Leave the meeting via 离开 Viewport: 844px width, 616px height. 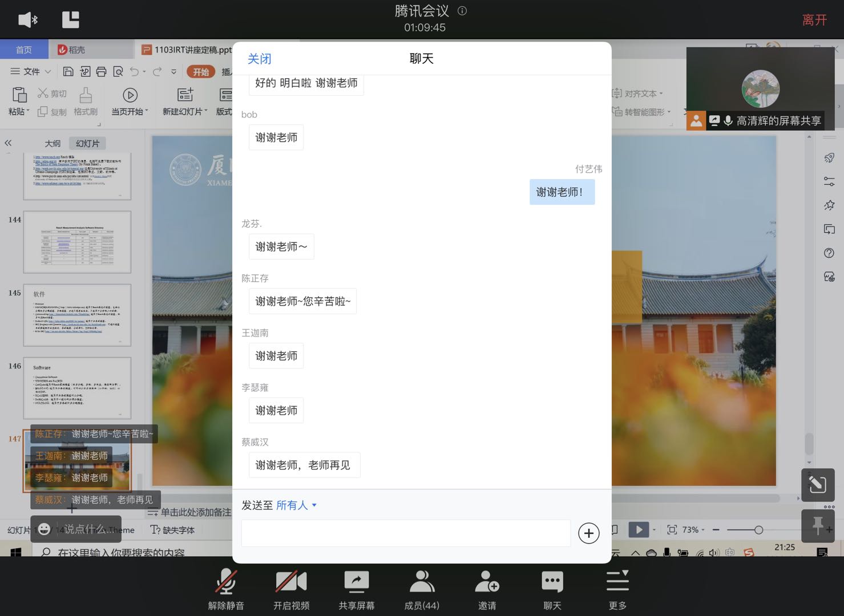point(814,20)
